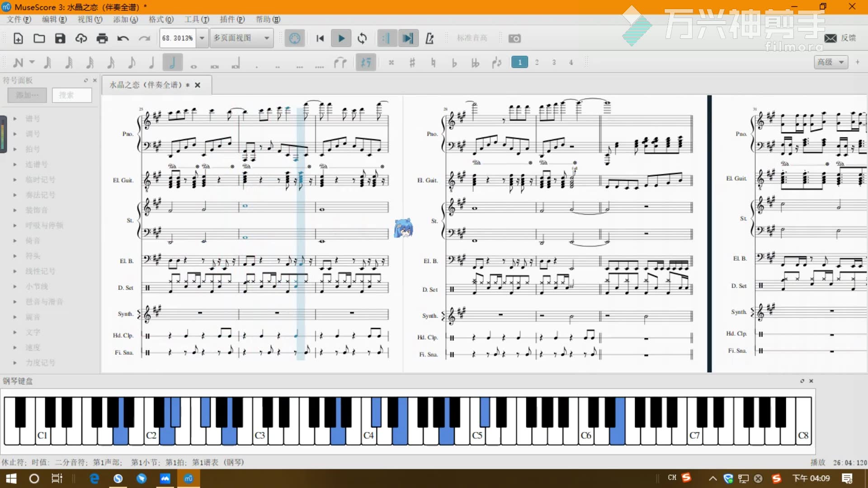Apply natural accidental
The width and height of the screenshot is (868, 488).
click(x=433, y=62)
